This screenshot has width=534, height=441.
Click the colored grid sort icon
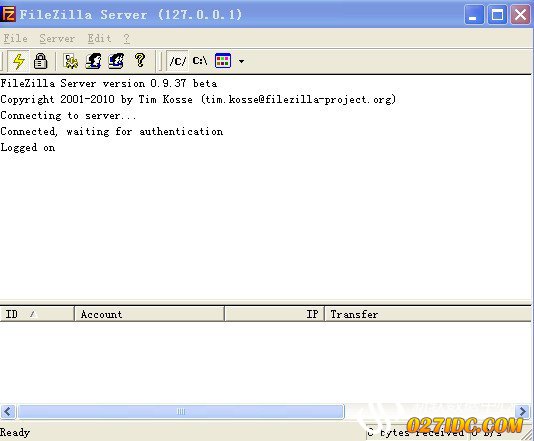point(223,61)
